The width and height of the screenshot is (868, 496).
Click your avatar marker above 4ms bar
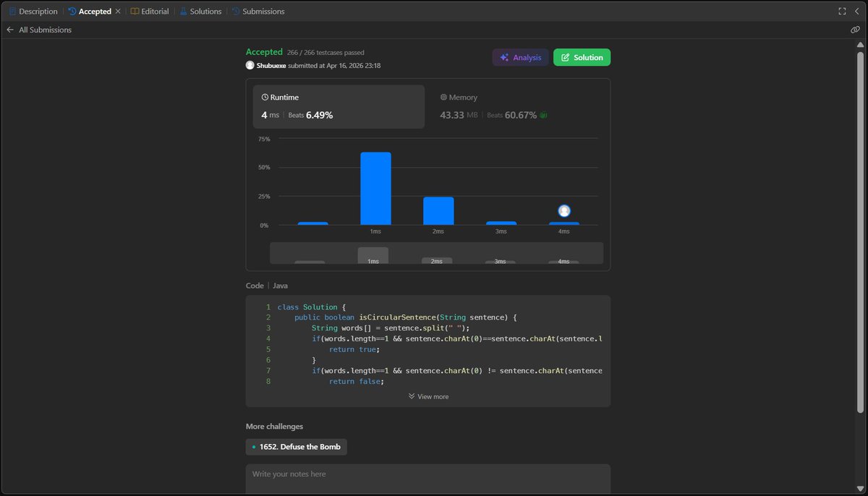(x=564, y=211)
